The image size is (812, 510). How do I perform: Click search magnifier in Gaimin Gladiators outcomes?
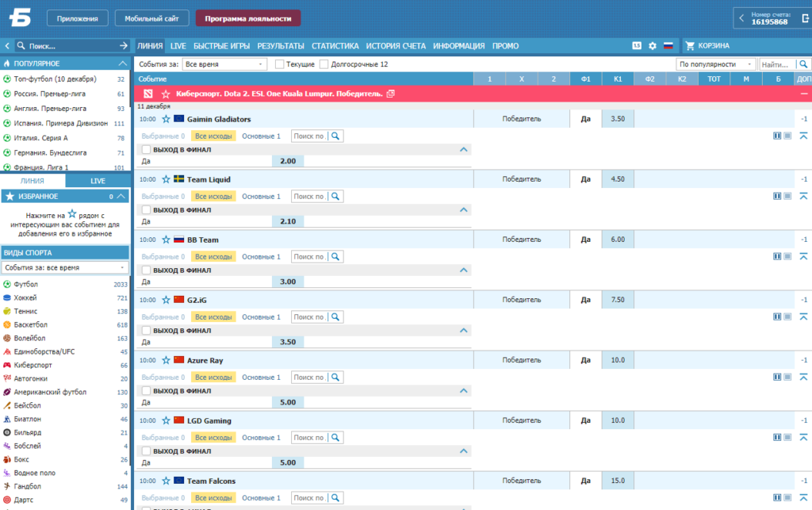click(x=335, y=136)
